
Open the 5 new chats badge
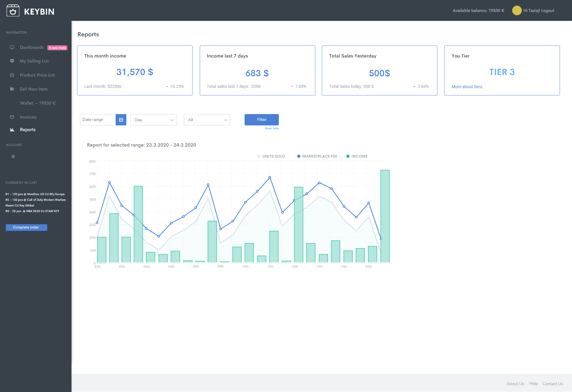click(x=57, y=48)
